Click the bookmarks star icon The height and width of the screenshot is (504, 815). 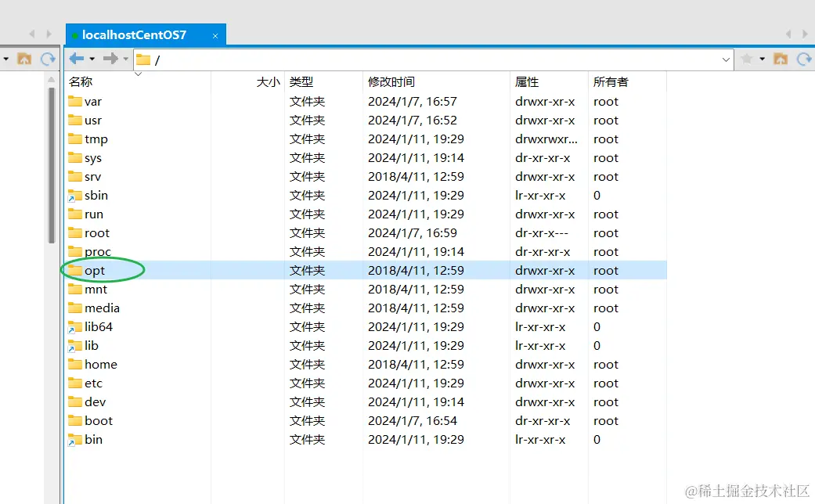click(747, 59)
